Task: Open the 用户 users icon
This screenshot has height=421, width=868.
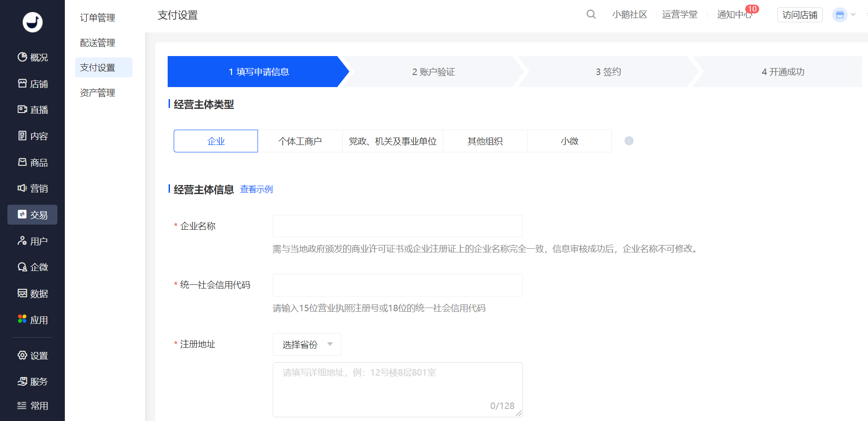Action: coord(22,241)
